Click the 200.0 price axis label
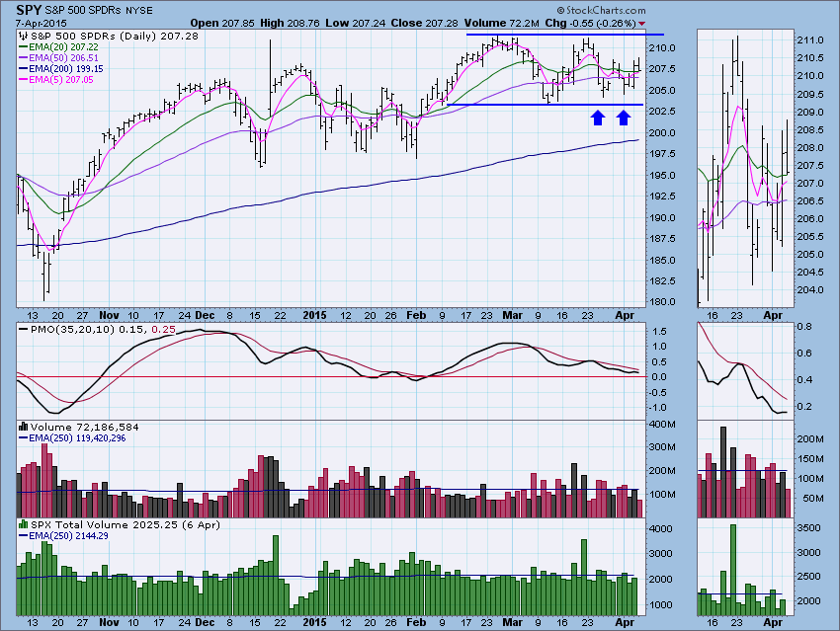This screenshot has height=631, width=840. click(x=663, y=132)
